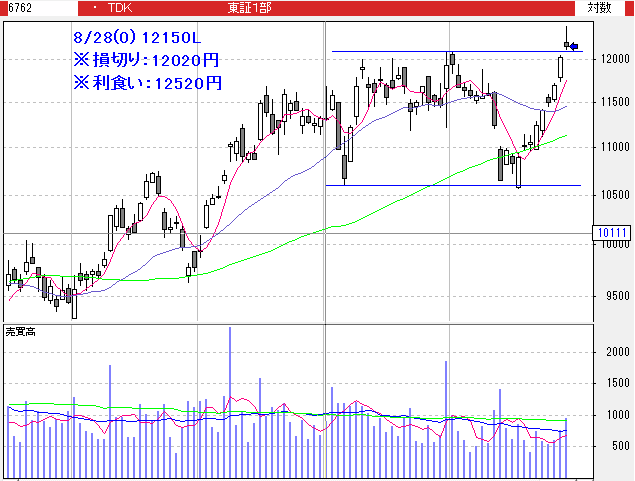Toggle the 対数 logarithmic scale button
This screenshot has width=635, height=481.
point(599,7)
